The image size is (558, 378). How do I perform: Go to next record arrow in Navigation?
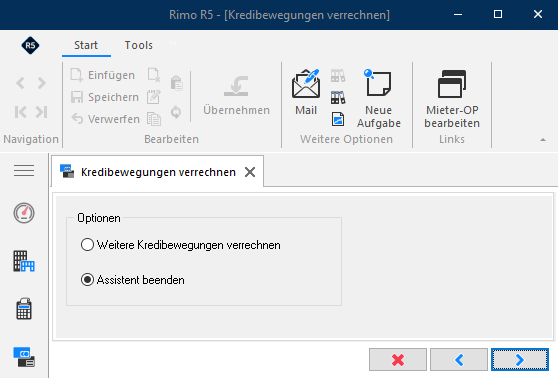pyautogui.click(x=42, y=83)
